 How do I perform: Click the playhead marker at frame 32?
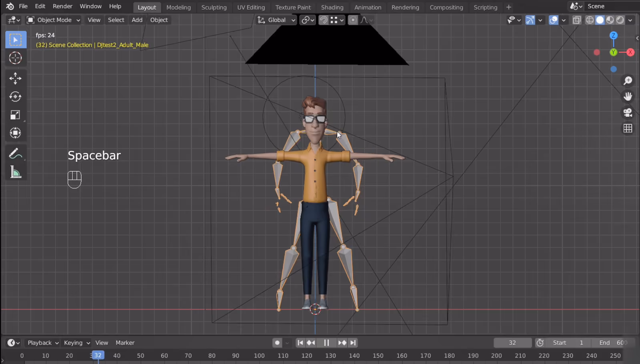point(98,355)
